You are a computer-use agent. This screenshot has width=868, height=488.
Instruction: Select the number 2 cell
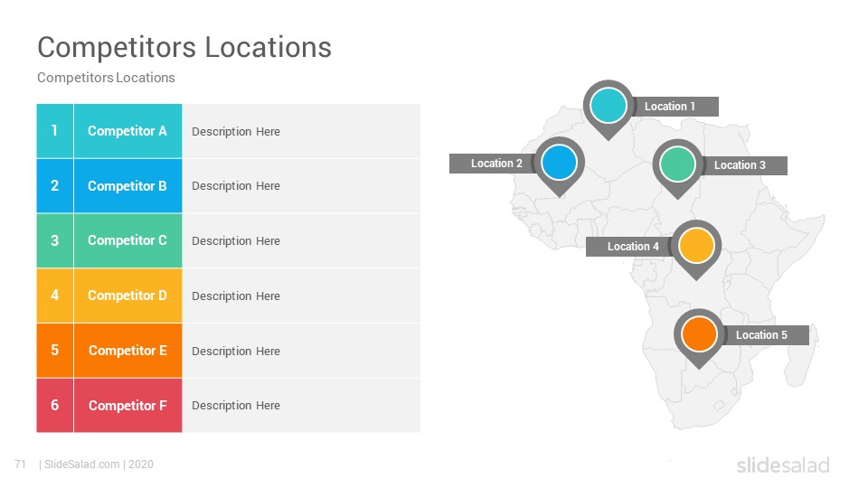click(55, 186)
